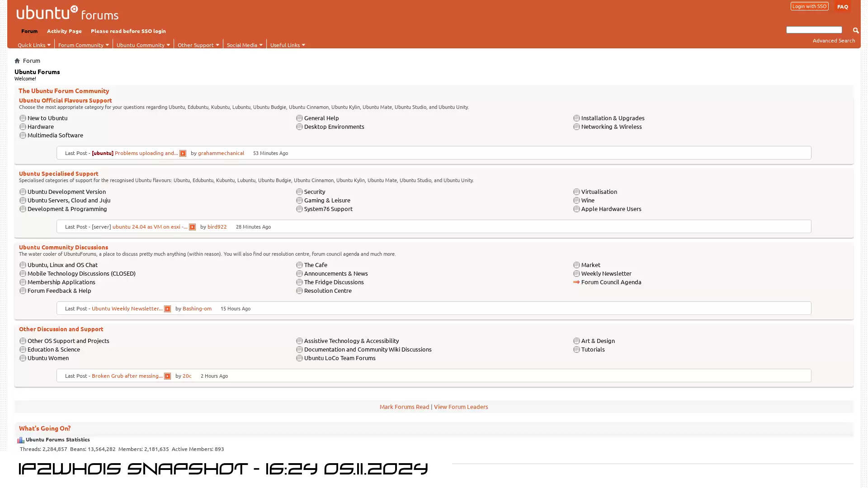Click the Tutorials forum status icon
Screen dimensions: 868x488
point(576,350)
